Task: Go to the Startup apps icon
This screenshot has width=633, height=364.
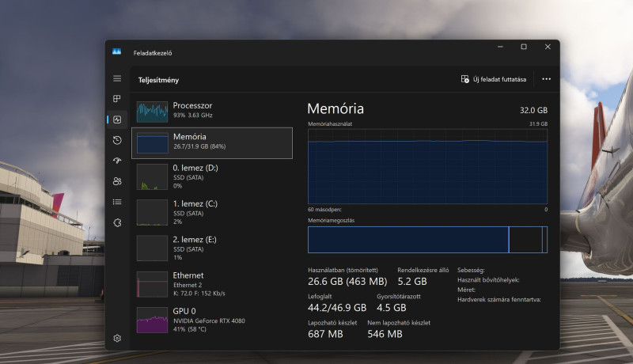Action: (x=117, y=161)
